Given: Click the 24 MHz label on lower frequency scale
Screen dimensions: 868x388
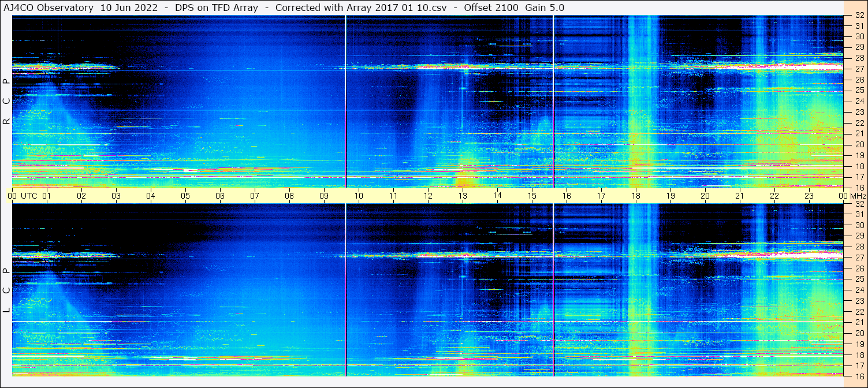Looking at the screenshot, I should [x=859, y=290].
